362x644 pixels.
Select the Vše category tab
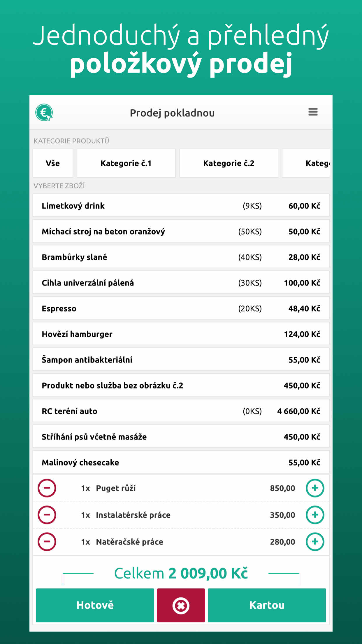[53, 163]
